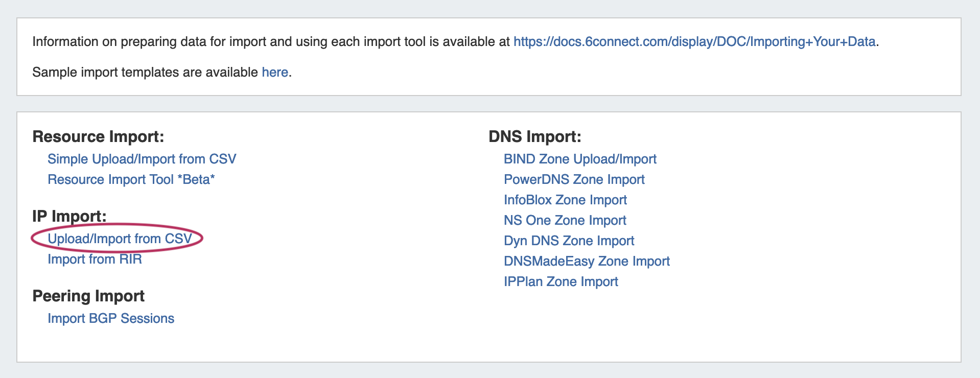Open Import from RIR
Image resolution: width=980 pixels, height=378 pixels.
tap(95, 259)
